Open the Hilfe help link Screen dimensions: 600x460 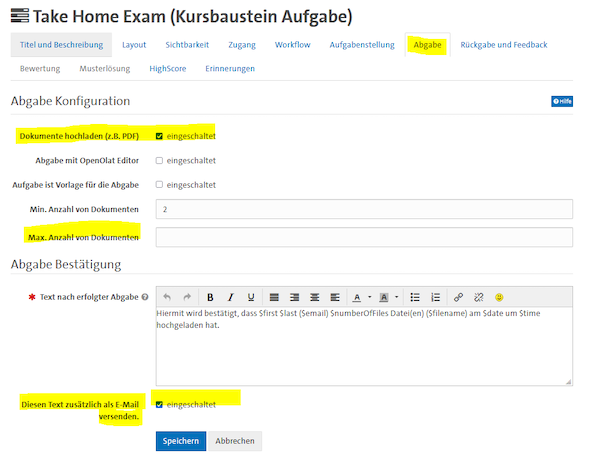pyautogui.click(x=562, y=101)
